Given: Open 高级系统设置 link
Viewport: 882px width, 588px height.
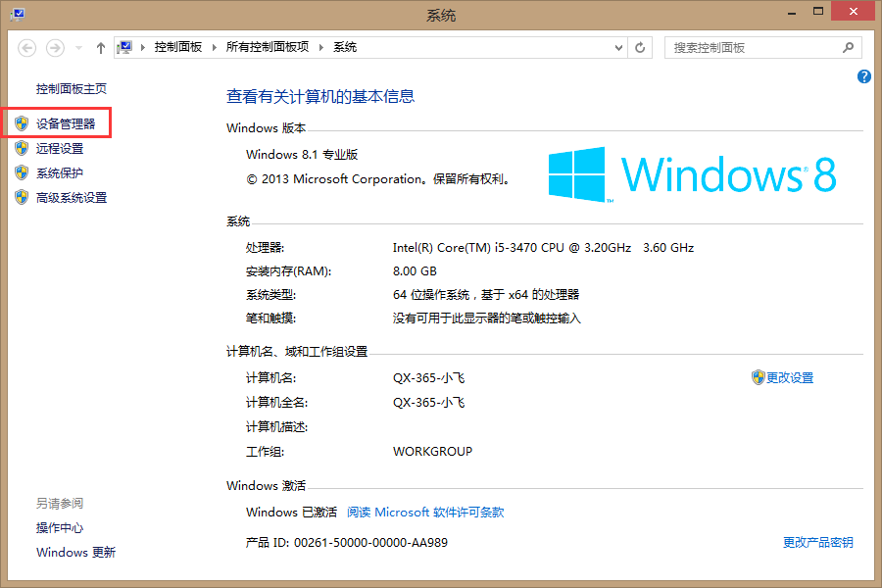Looking at the screenshot, I should click(x=72, y=198).
